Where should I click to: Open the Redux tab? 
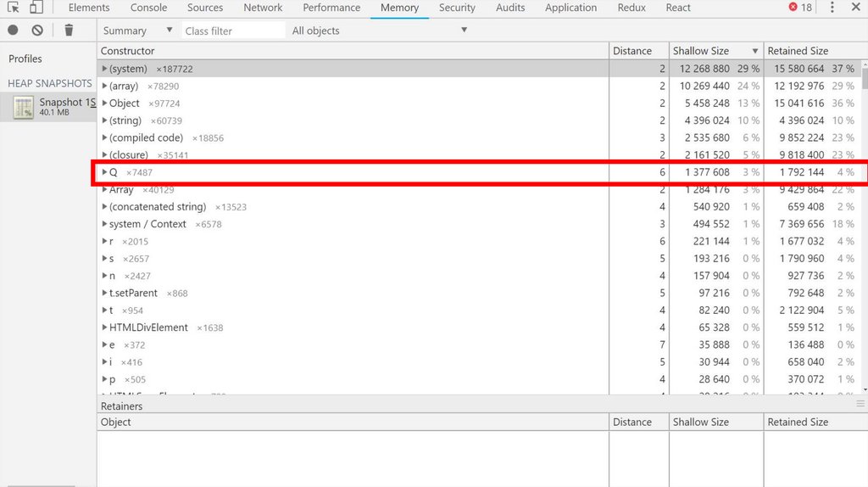tap(632, 8)
